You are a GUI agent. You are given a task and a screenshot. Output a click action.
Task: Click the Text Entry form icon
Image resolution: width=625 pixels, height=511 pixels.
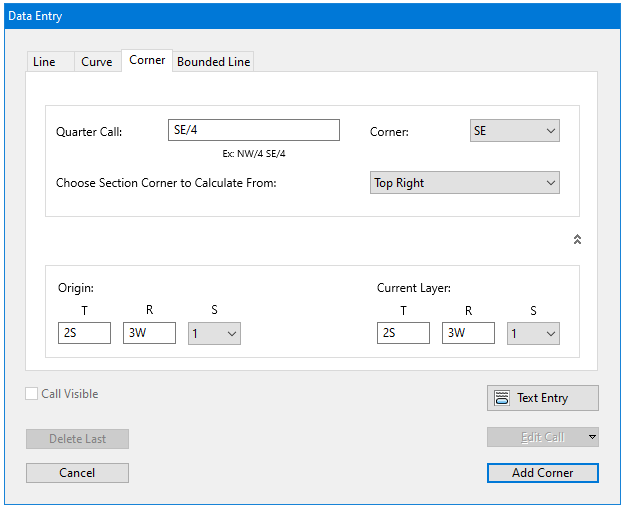[502, 398]
